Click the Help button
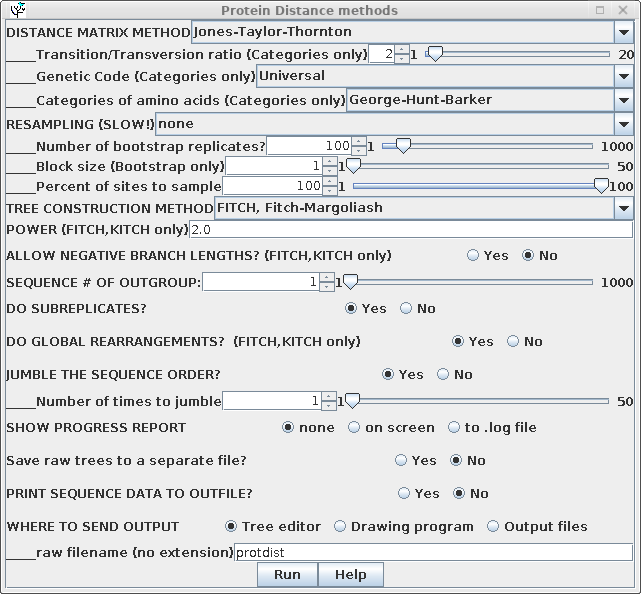 [x=350, y=575]
